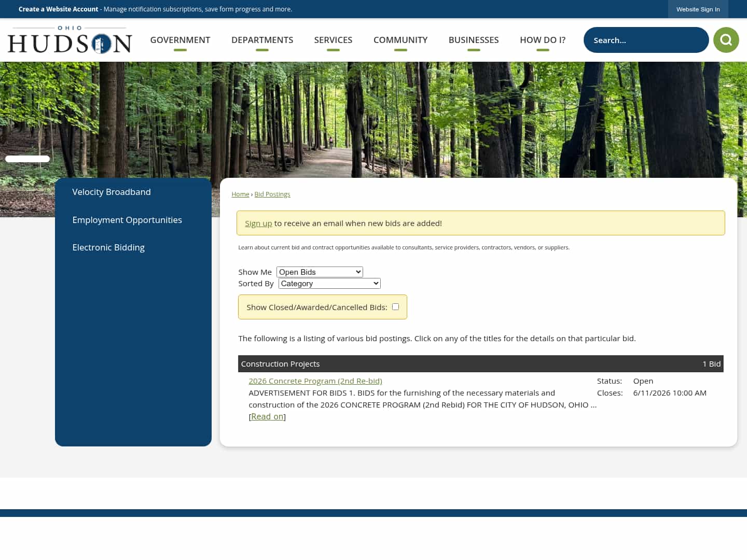Image resolution: width=747 pixels, height=560 pixels.
Task: Click the green search magnifier button
Action: (726, 40)
